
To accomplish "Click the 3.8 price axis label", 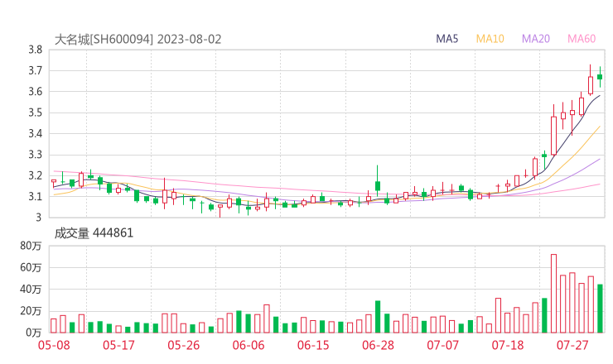I will click(35, 50).
